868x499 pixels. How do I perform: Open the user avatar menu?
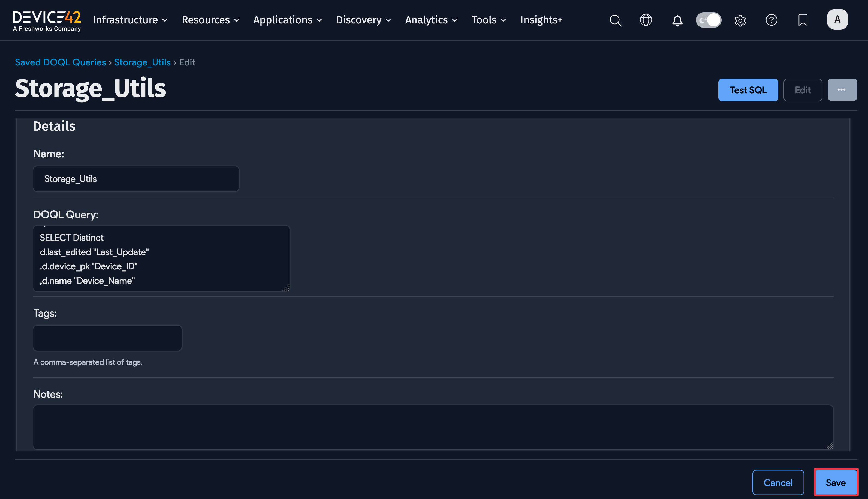[837, 20]
